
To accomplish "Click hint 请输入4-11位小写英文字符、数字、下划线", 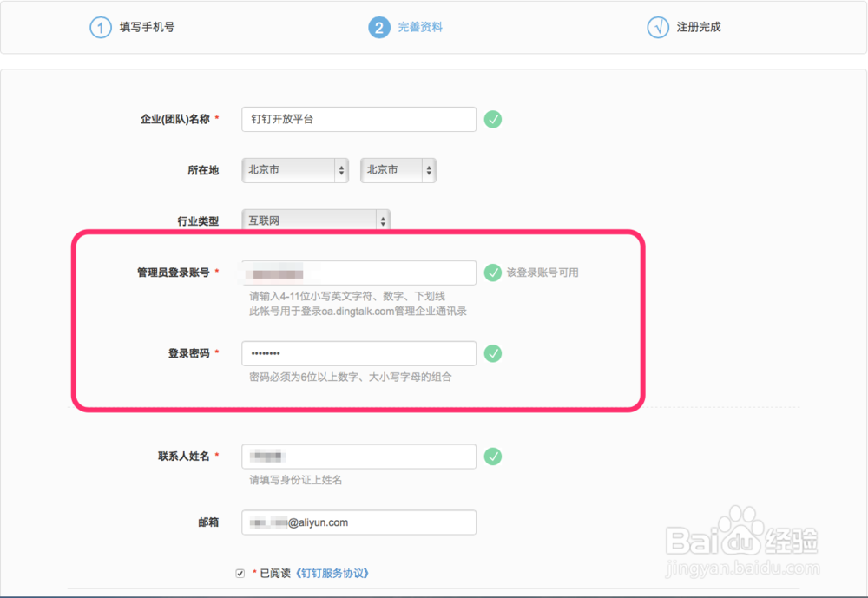I will tap(347, 296).
